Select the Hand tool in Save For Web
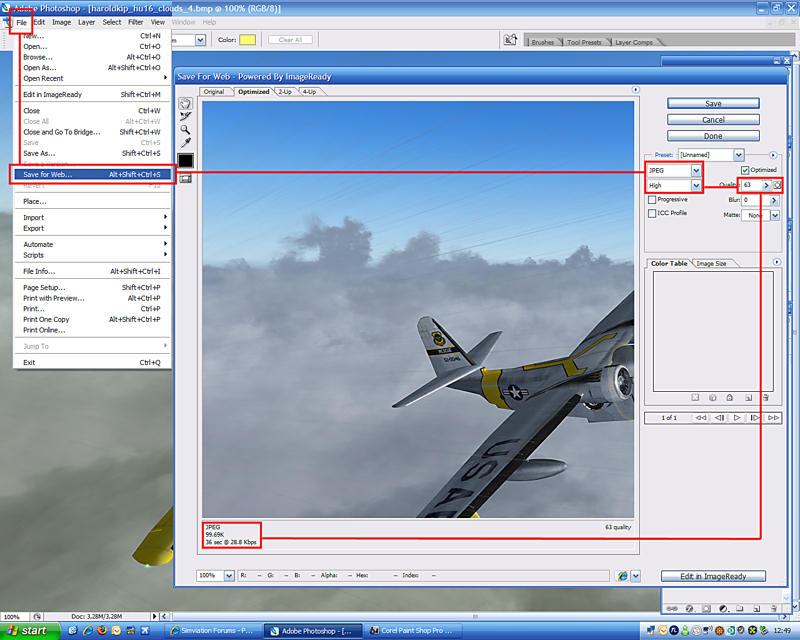Image resolution: width=800 pixels, height=640 pixels. point(185,103)
